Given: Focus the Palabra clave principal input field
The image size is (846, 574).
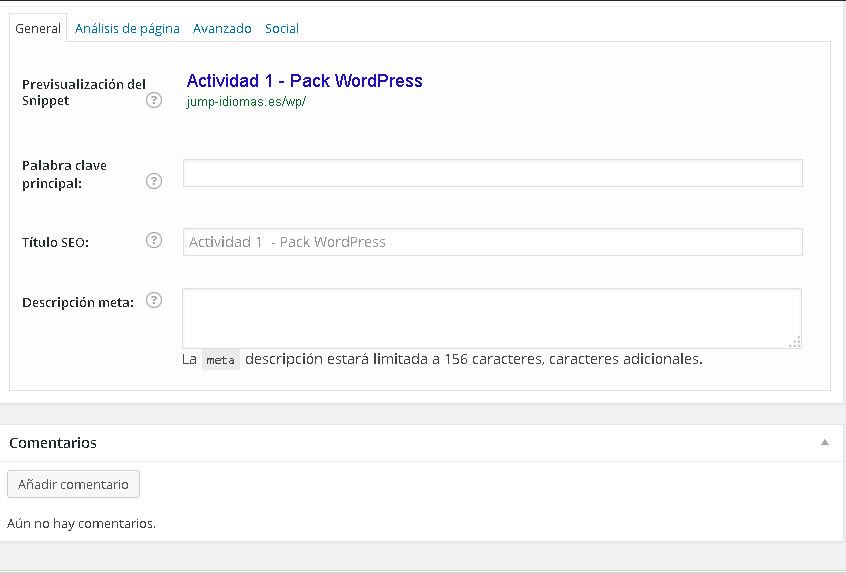Looking at the screenshot, I should click(x=493, y=173).
